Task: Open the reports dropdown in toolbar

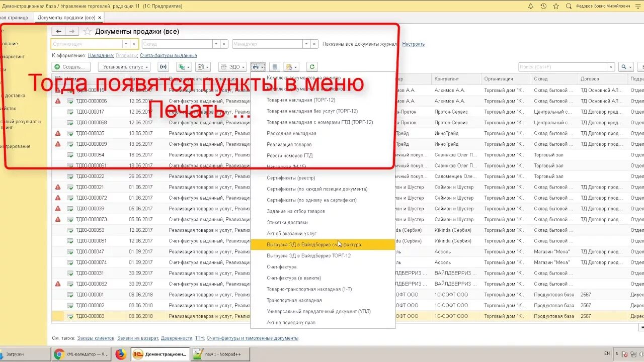Action: click(x=203, y=67)
